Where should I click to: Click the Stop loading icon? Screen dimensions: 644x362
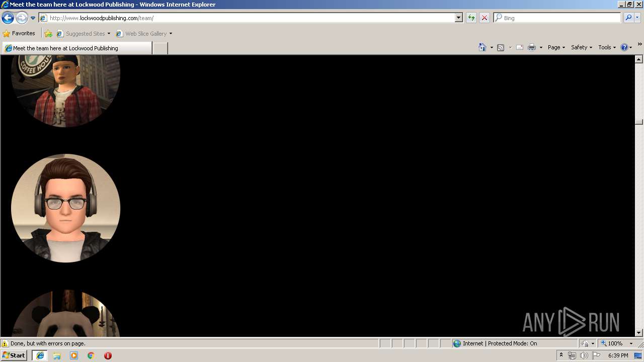pyautogui.click(x=485, y=18)
